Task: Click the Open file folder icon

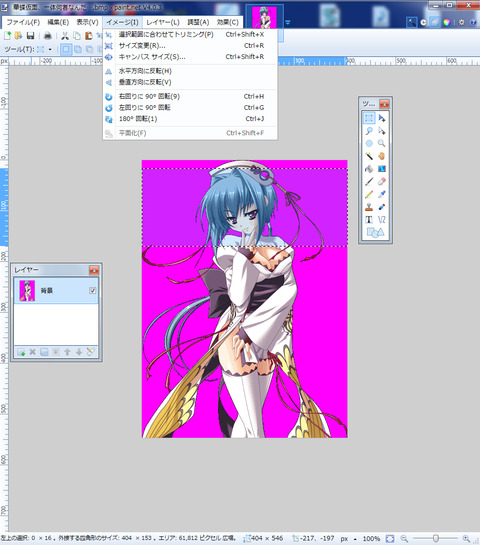Action: (x=18, y=35)
